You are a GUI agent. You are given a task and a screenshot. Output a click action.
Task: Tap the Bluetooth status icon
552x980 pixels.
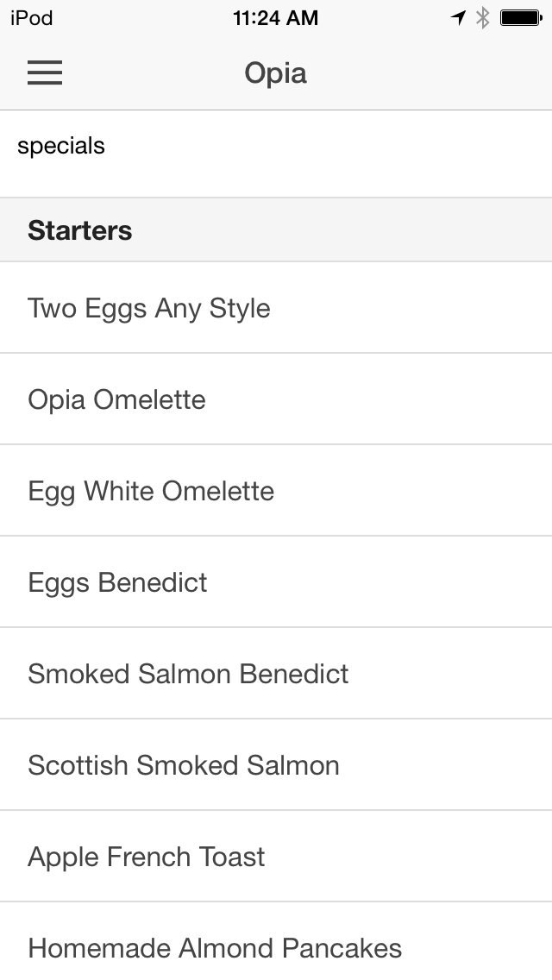pyautogui.click(x=483, y=17)
